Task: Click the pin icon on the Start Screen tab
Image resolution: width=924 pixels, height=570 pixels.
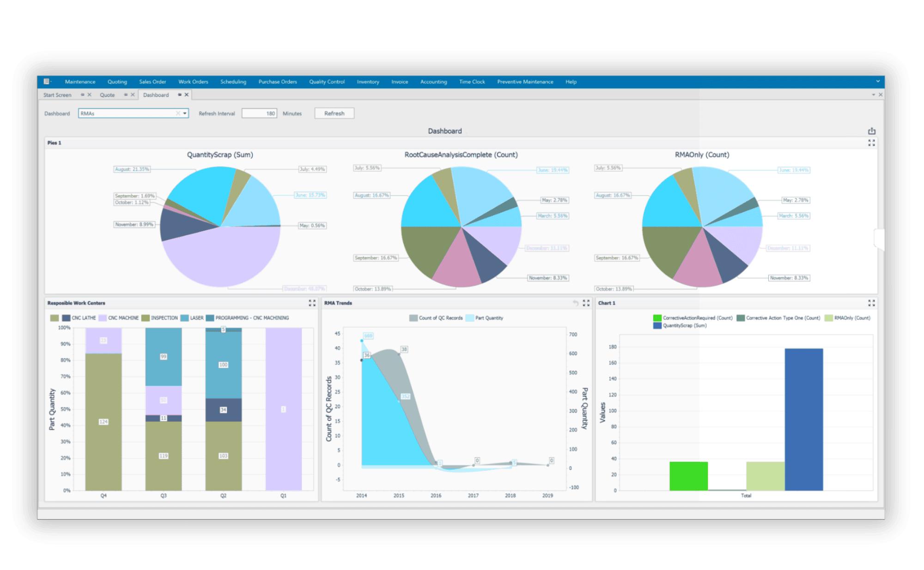Action: (x=82, y=94)
